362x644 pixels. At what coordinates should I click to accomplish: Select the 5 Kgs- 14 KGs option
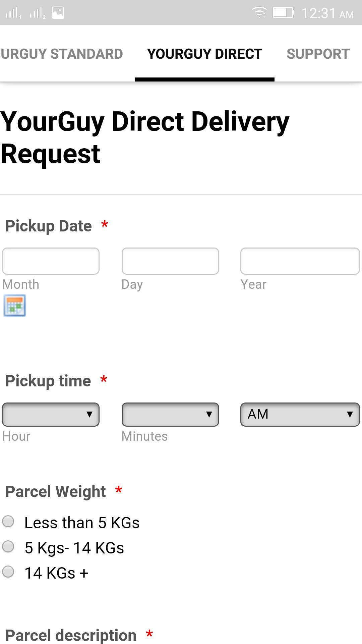[x=8, y=547]
